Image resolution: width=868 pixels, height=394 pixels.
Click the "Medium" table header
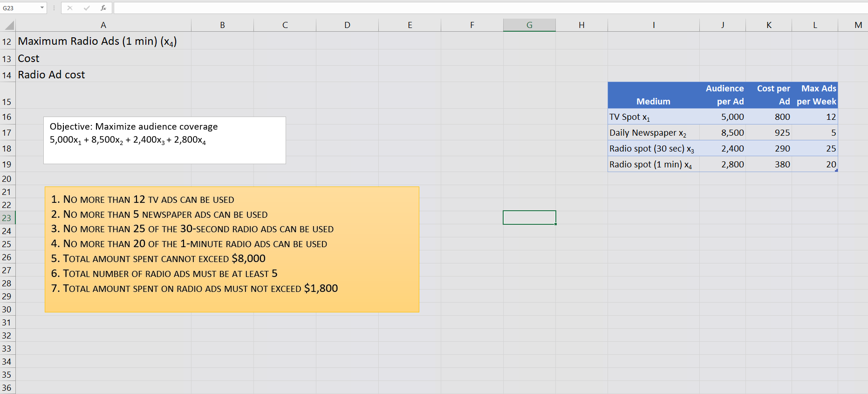654,95
